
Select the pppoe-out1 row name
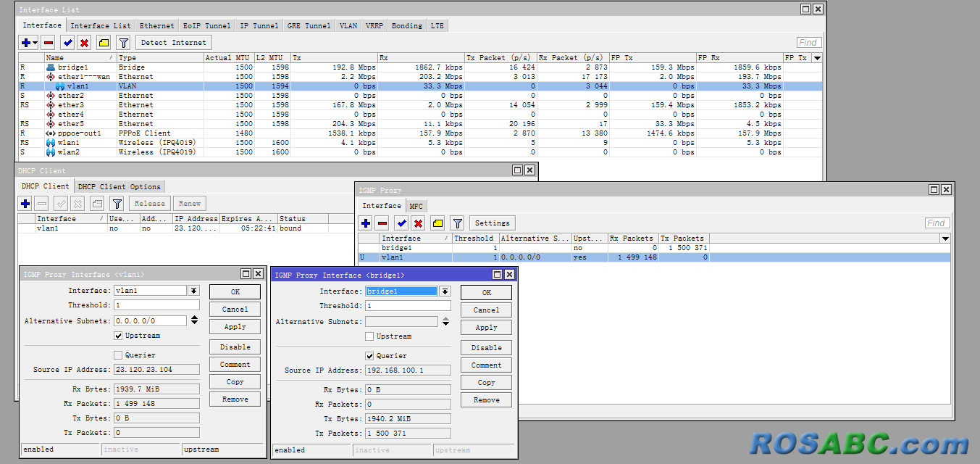[x=80, y=133]
